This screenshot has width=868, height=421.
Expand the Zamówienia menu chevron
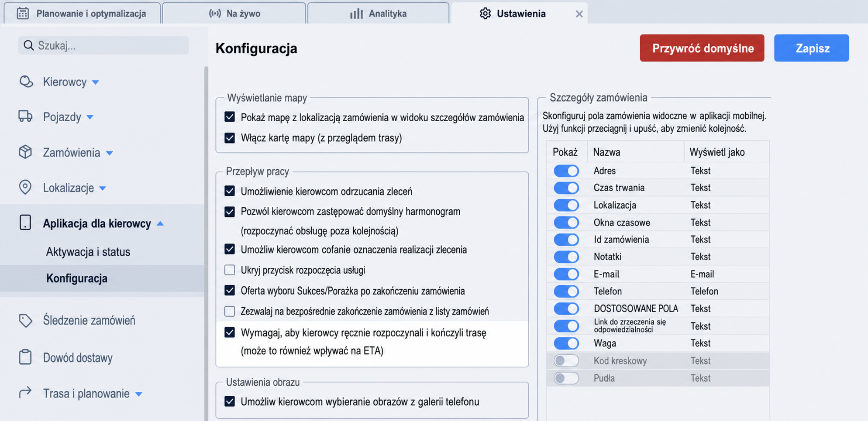110,153
